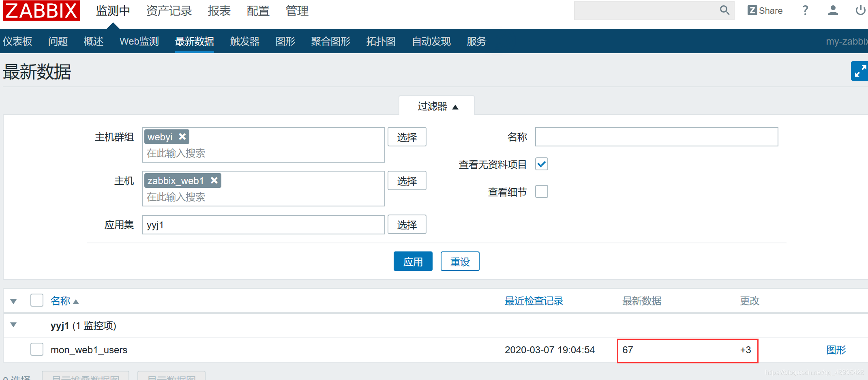Image resolution: width=868 pixels, height=380 pixels.
Task: Click the global search input field
Action: click(646, 11)
